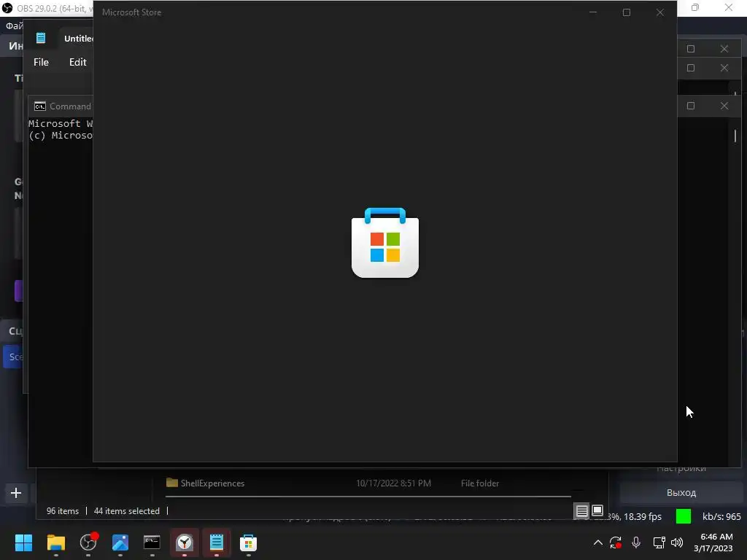Click the 18.39 fps status text

[x=643, y=516]
